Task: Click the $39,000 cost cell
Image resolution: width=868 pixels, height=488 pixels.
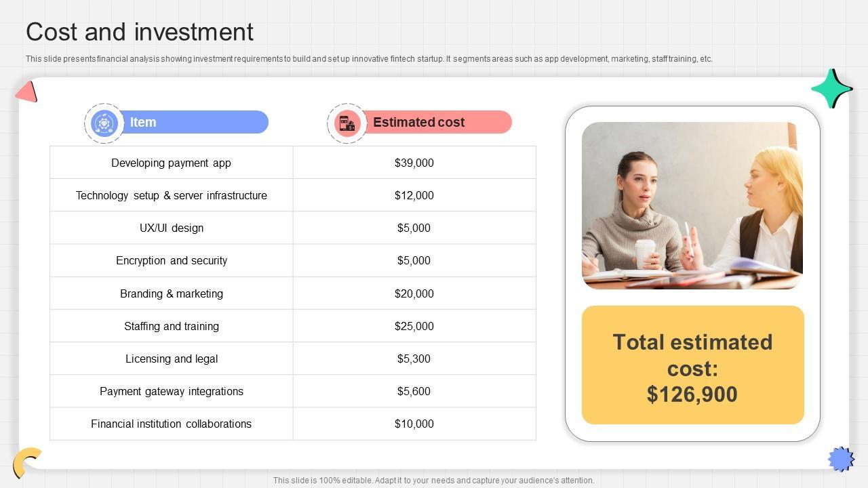Action: [x=414, y=163]
